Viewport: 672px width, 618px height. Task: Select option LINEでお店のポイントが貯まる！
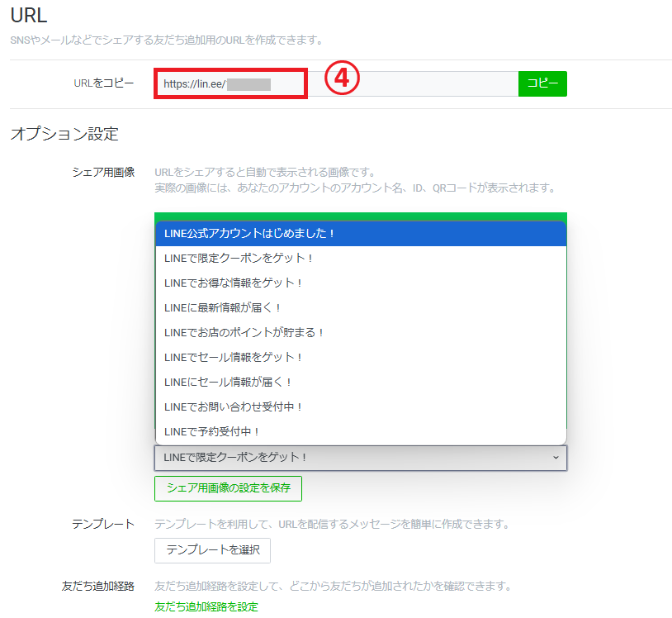[x=361, y=333]
